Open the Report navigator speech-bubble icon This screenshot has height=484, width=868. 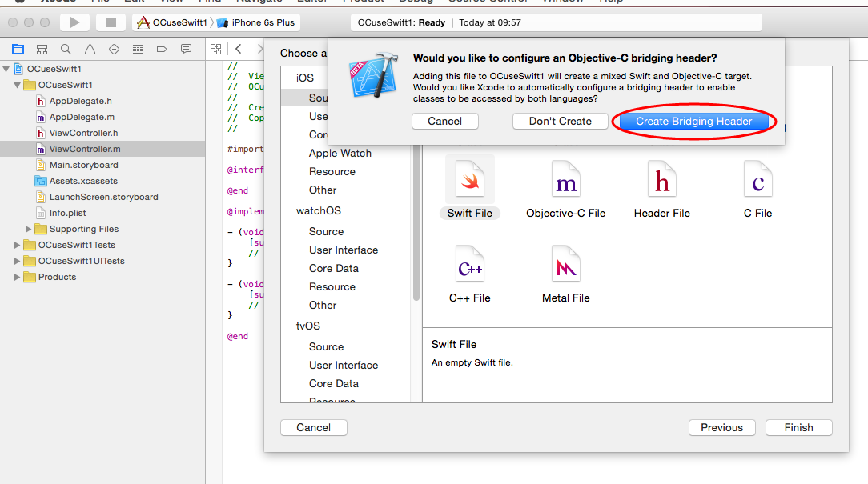click(x=186, y=50)
